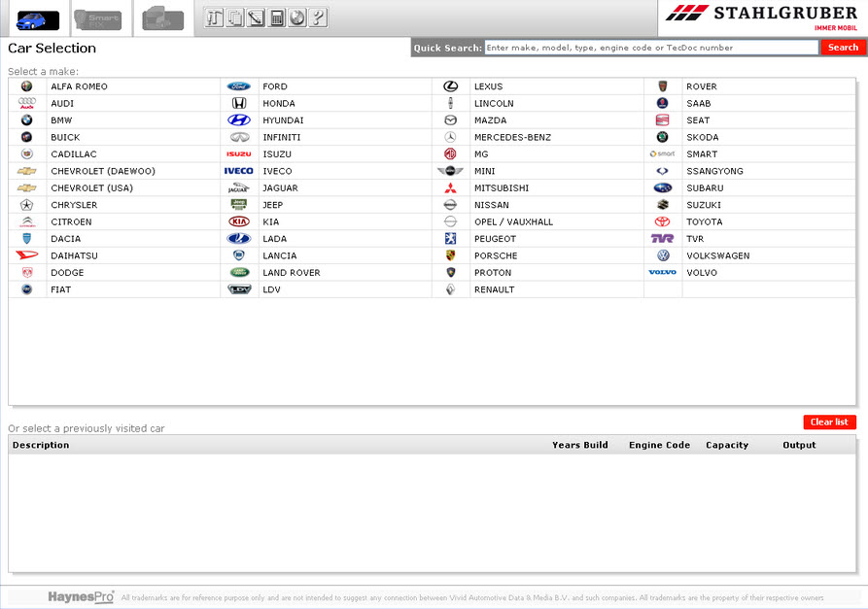Open the SmartFIX tab

click(x=98, y=20)
